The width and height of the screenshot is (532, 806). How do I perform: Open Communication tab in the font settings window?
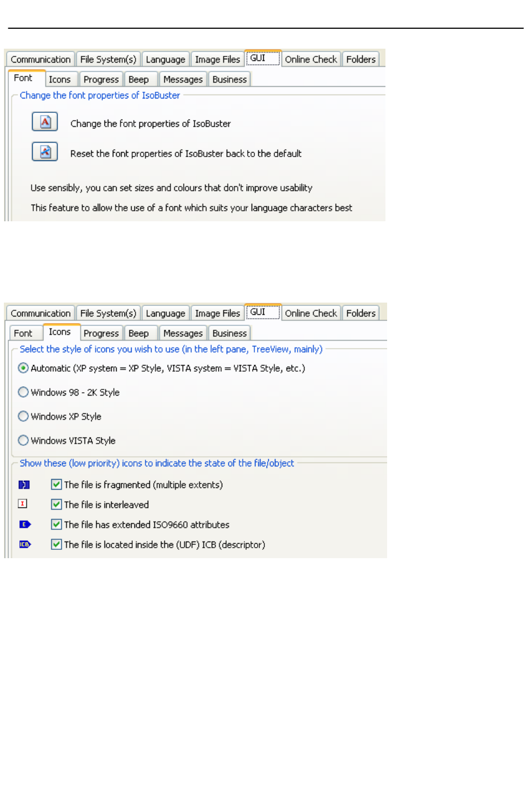[40, 59]
